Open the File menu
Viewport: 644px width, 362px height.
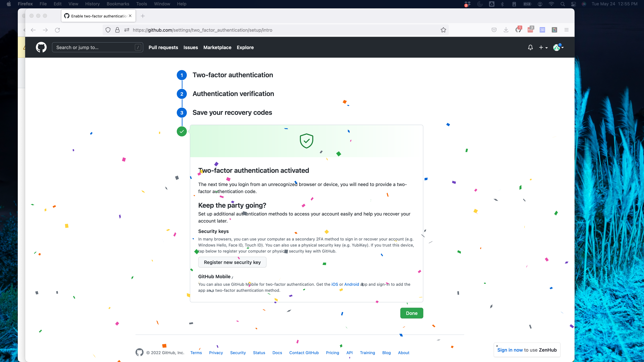tap(43, 4)
